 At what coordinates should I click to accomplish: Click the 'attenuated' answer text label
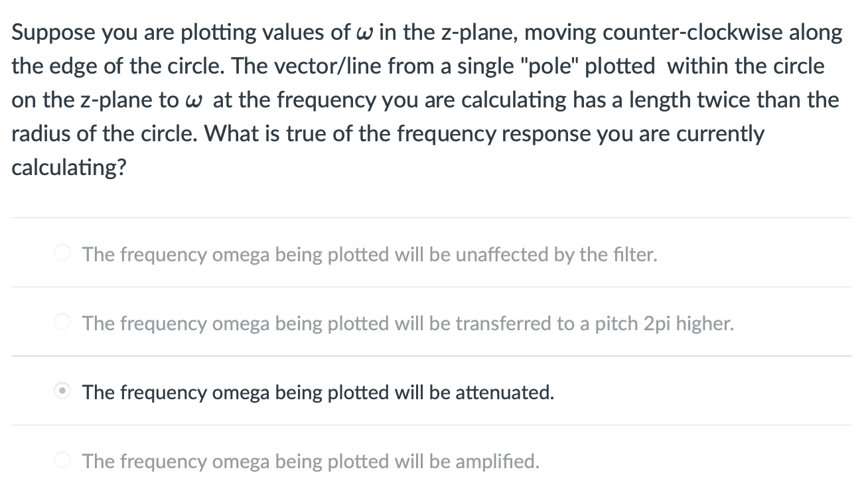[317, 392]
